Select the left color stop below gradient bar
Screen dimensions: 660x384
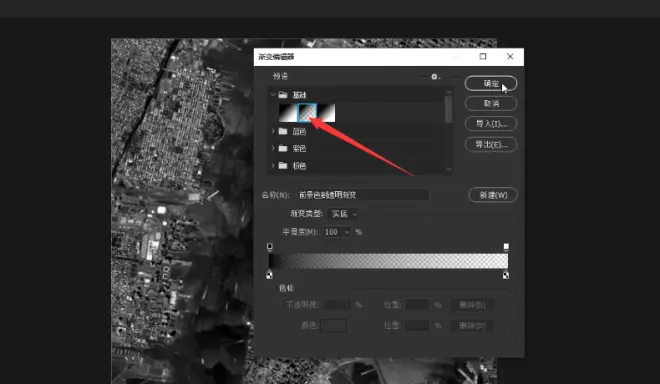coord(270,275)
